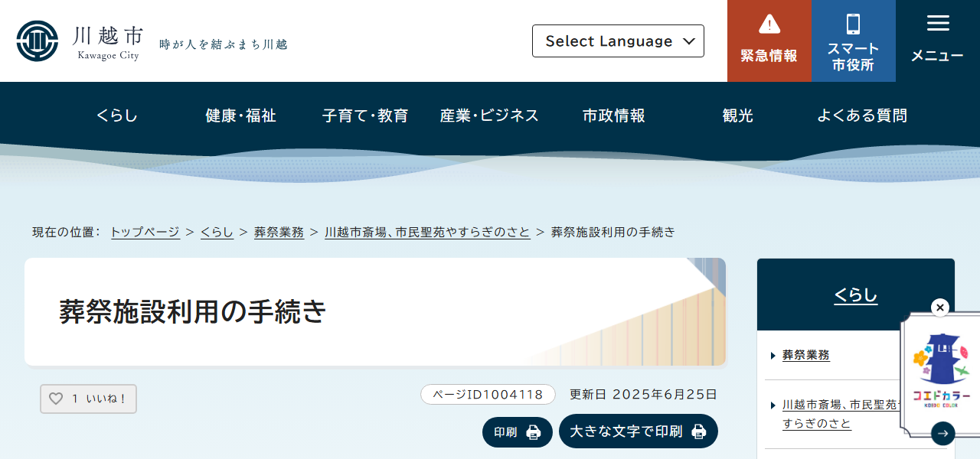Click the 大きな文字で印刷 large print button
The image size is (980, 459).
(x=639, y=431)
